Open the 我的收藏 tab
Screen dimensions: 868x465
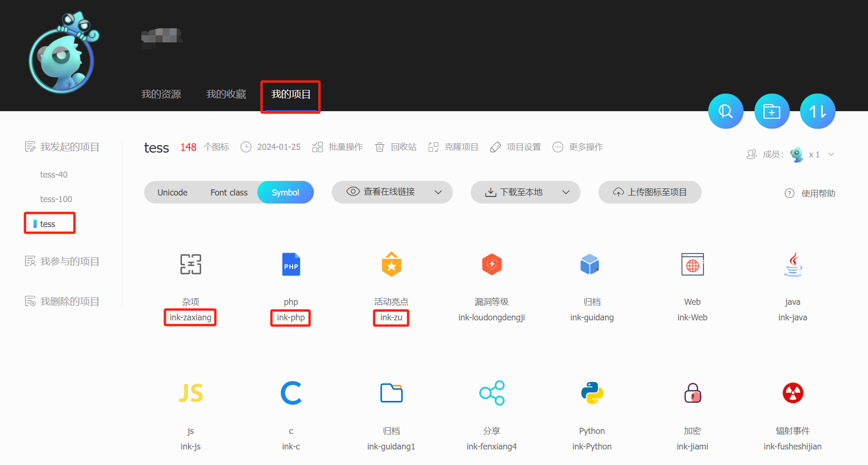click(226, 94)
